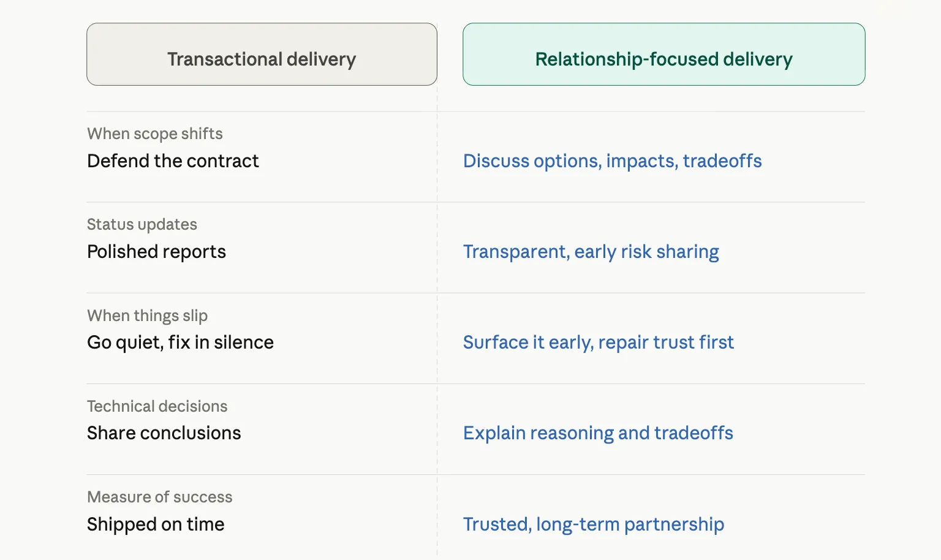Open 'Trusted, long-term partnership' text
The image size is (941, 560).
593,524
